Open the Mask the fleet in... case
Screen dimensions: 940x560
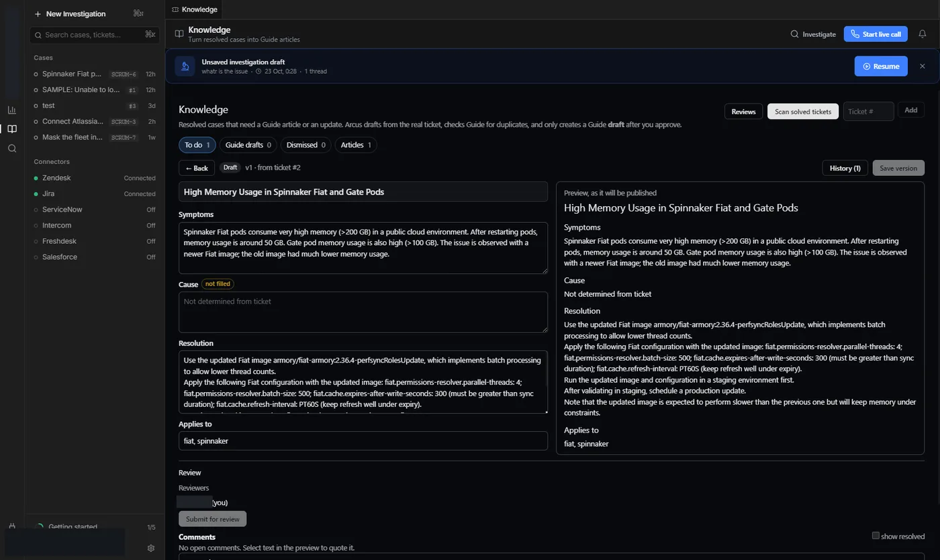(95, 137)
